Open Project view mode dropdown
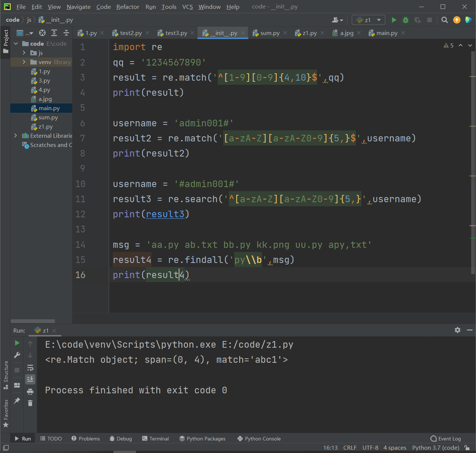Image resolution: width=476 pixels, height=453 pixels. 25,33
